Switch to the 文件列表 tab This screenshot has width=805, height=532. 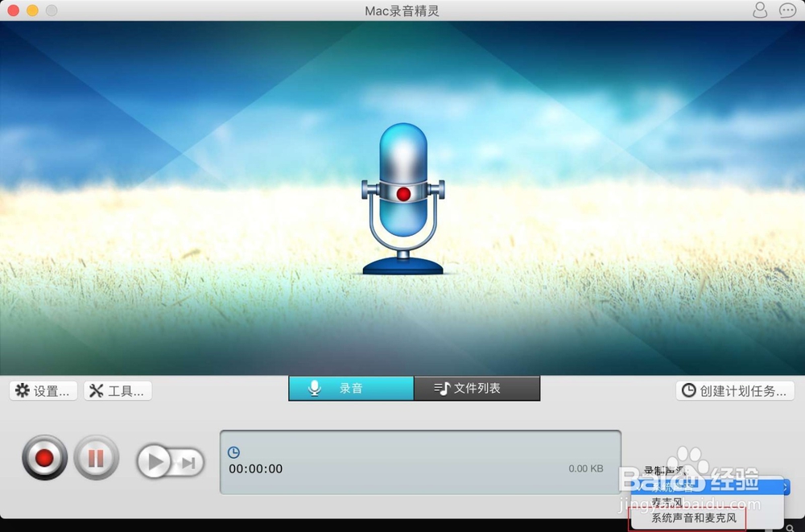click(x=477, y=388)
